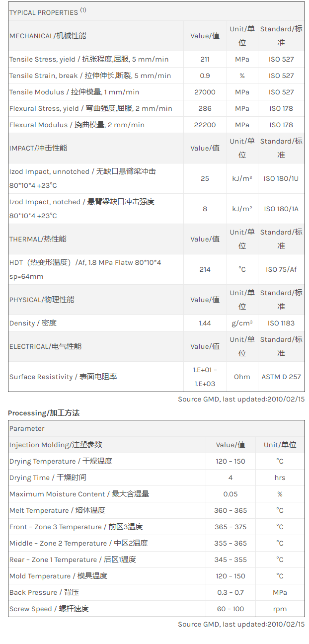The width and height of the screenshot is (309, 644).
Task: Click the Flexural Modulus value 22200
Action: (205, 125)
